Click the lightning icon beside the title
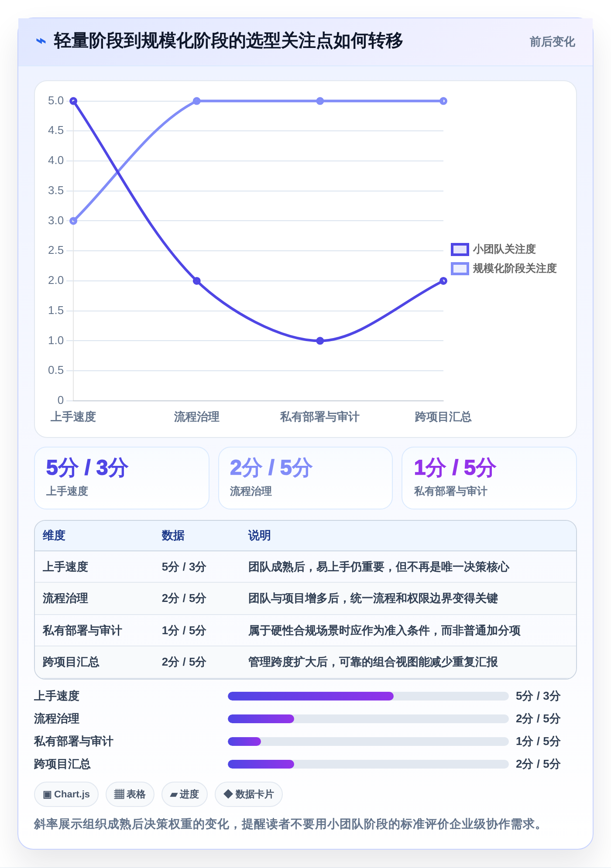The image size is (611, 868). click(x=41, y=41)
